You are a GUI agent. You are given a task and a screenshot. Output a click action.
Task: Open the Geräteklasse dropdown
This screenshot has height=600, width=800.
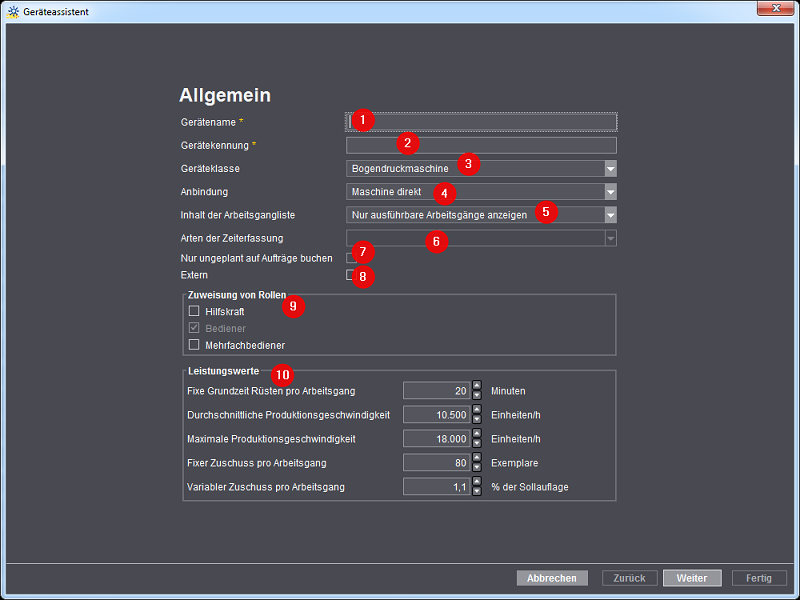(610, 168)
